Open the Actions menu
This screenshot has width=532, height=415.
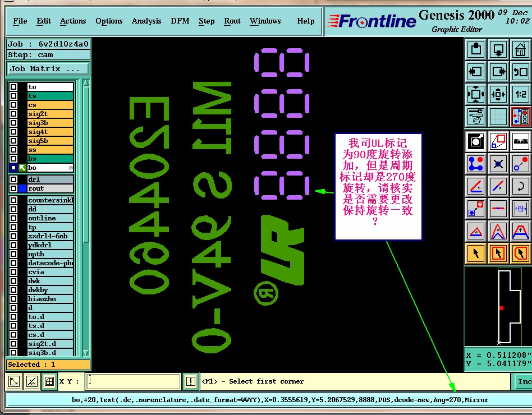coord(73,21)
